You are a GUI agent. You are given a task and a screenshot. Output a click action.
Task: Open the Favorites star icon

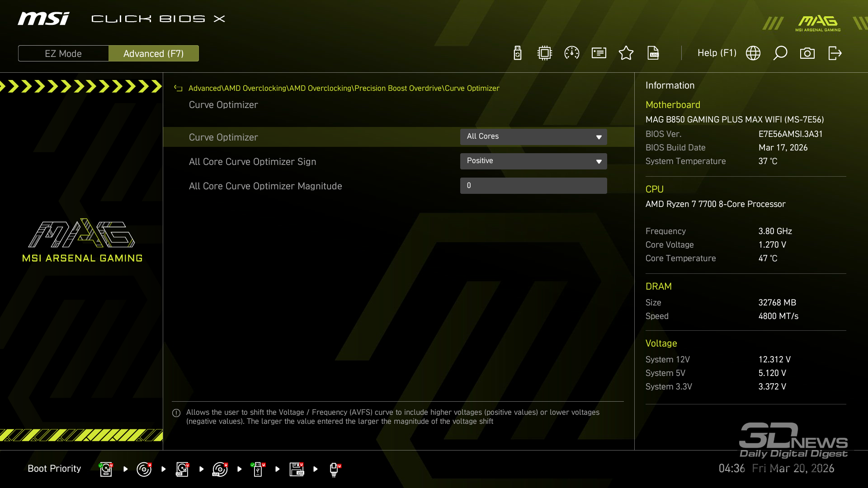tap(626, 53)
